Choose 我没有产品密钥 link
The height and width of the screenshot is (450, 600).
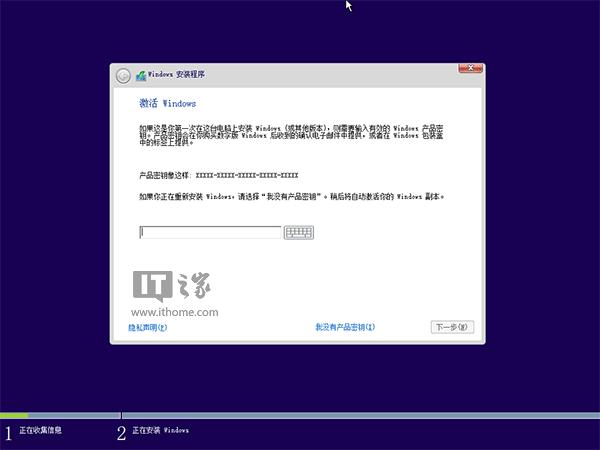(345, 327)
